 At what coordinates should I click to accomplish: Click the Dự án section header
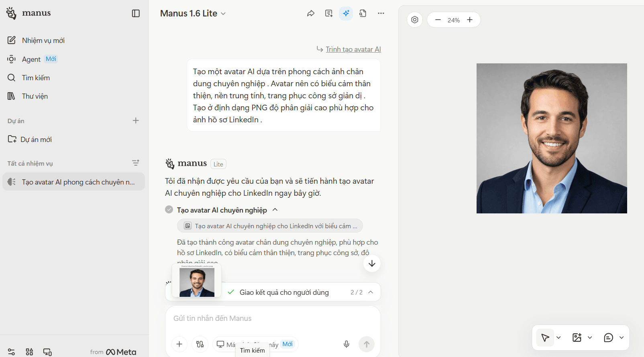(x=16, y=121)
